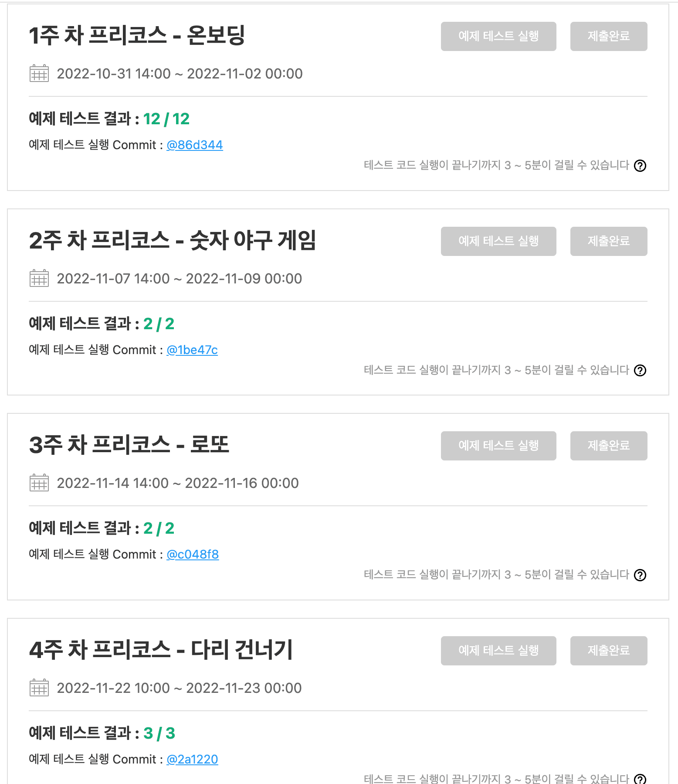Viewport: 678px width, 784px height.
Task: Open commit link @1be47c
Action: click(192, 350)
